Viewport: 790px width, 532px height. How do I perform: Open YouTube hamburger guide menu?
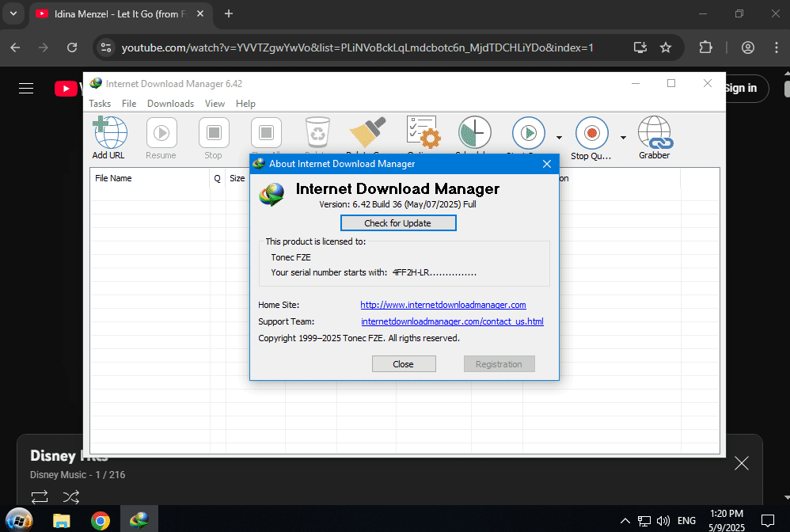(x=26, y=88)
